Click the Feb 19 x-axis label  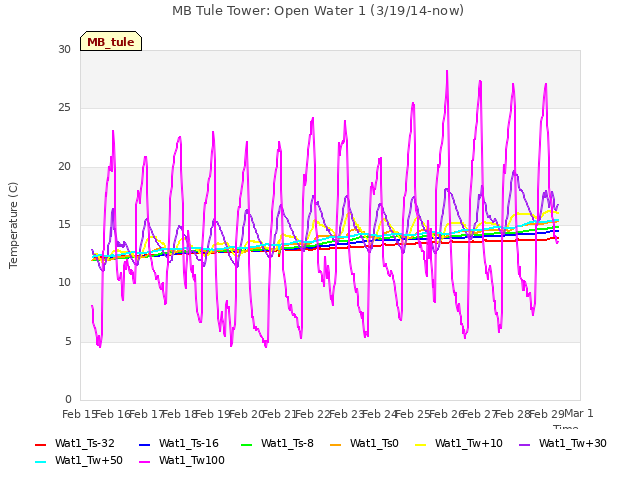tap(213, 414)
